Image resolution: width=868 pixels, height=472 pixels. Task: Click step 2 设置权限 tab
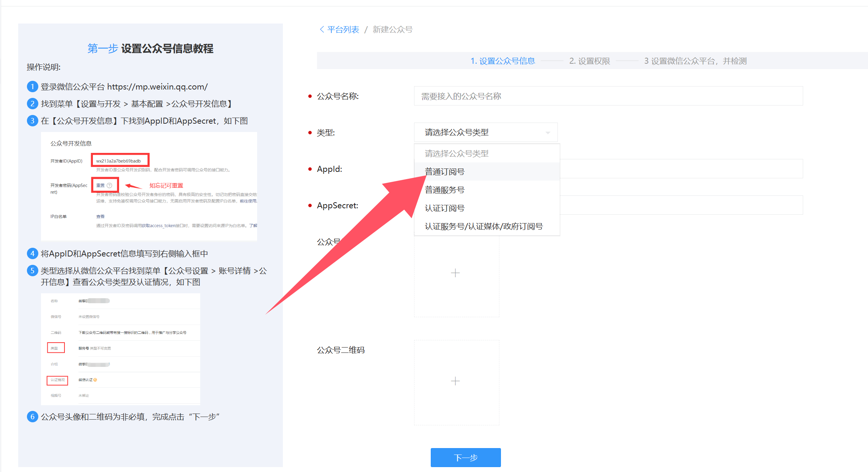(x=589, y=61)
